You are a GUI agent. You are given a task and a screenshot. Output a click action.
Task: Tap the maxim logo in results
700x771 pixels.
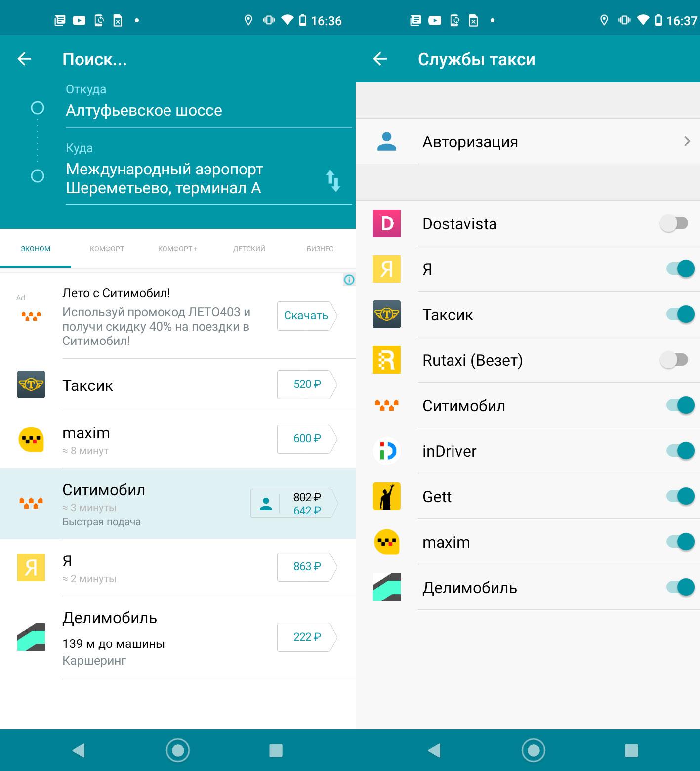coord(31,439)
